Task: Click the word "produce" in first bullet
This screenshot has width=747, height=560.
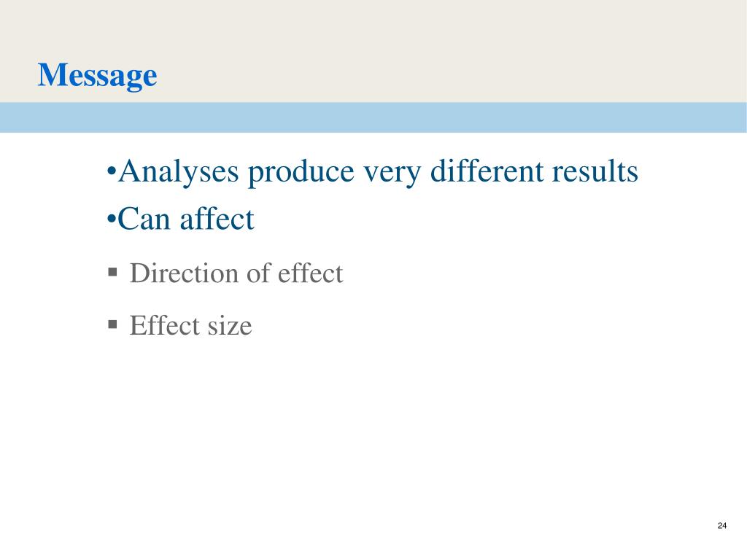Action: [301, 172]
